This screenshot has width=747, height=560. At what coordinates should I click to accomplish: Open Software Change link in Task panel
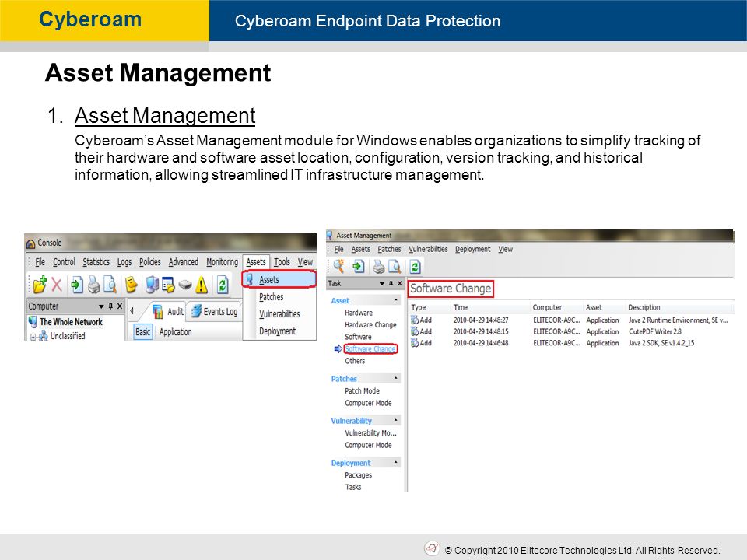(x=370, y=348)
